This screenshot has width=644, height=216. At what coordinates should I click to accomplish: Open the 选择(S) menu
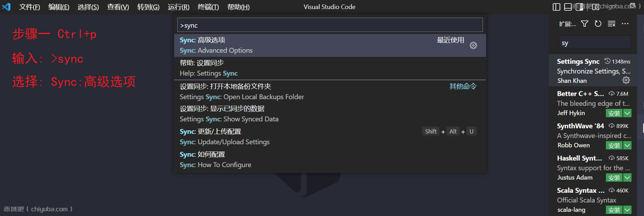point(88,7)
